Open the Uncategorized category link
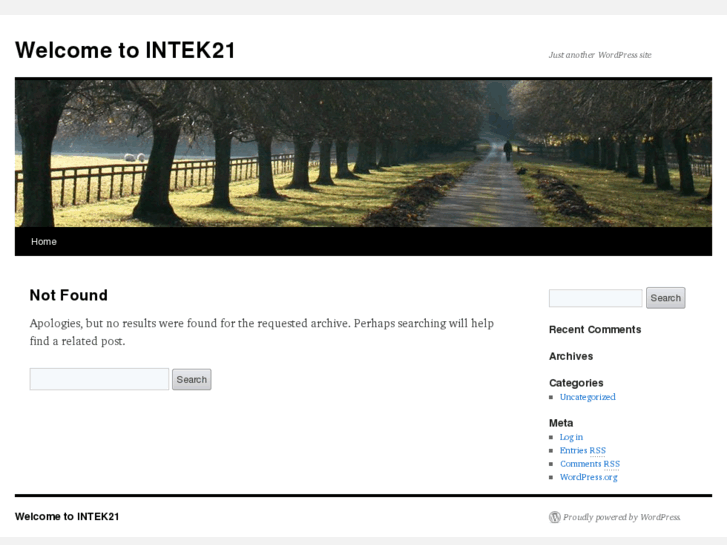Image resolution: width=727 pixels, height=545 pixels. coord(587,397)
